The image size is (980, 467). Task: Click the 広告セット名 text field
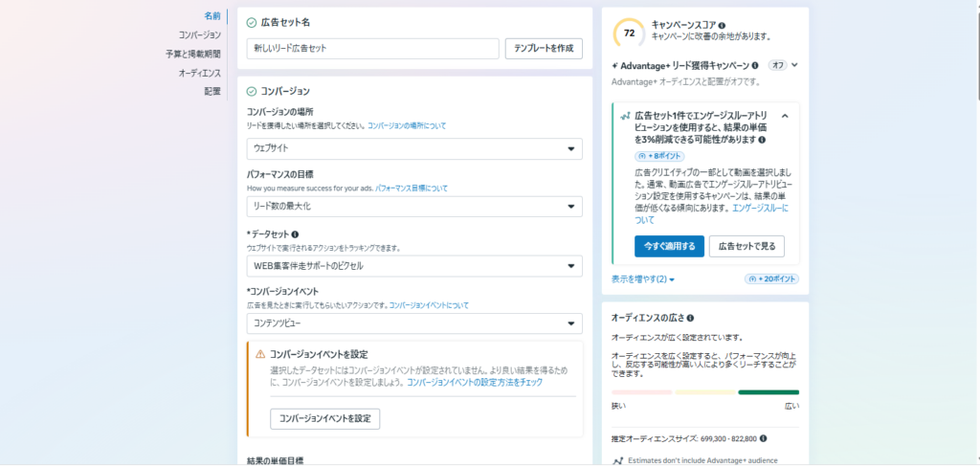click(372, 48)
